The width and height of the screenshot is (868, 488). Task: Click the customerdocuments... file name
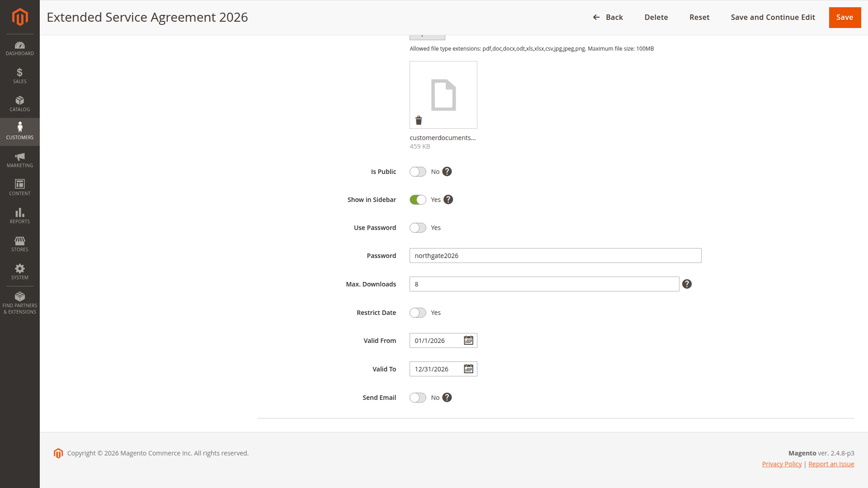[443, 138]
